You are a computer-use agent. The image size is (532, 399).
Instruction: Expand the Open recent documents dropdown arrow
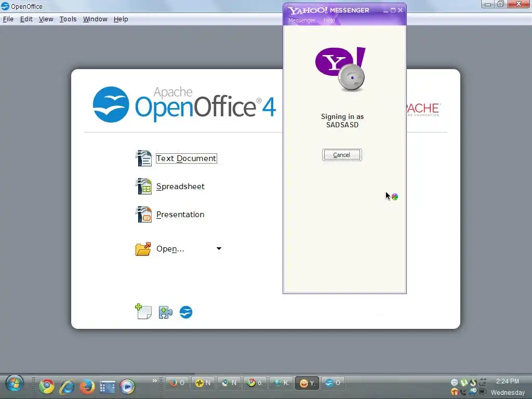point(219,249)
